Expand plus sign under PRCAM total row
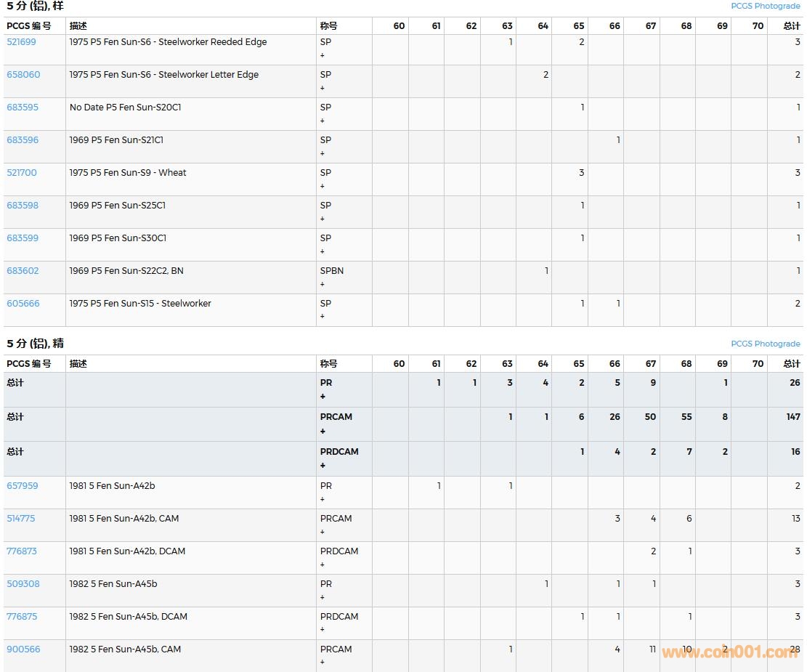Viewport: 807px width, 672px height. [323, 432]
